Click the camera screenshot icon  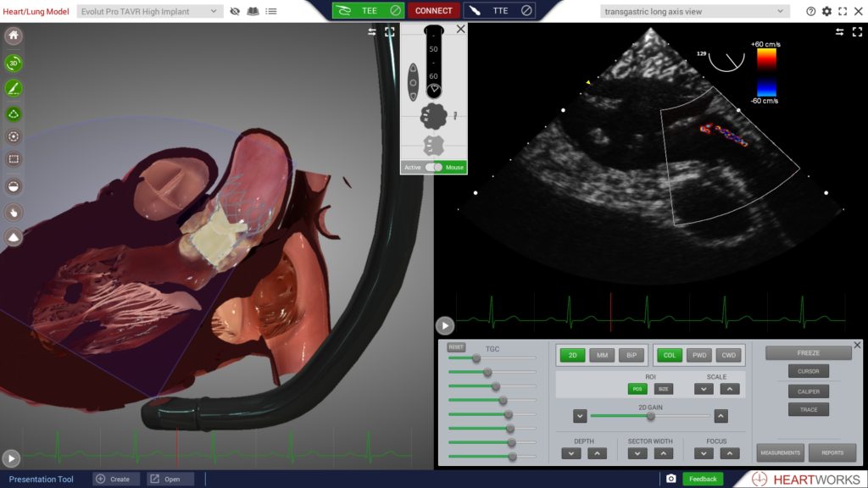671,479
